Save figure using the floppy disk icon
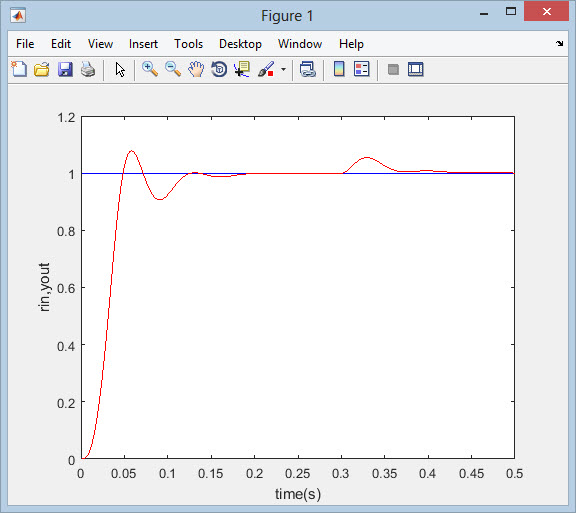Screen dimensions: 576x513 click(x=65, y=69)
